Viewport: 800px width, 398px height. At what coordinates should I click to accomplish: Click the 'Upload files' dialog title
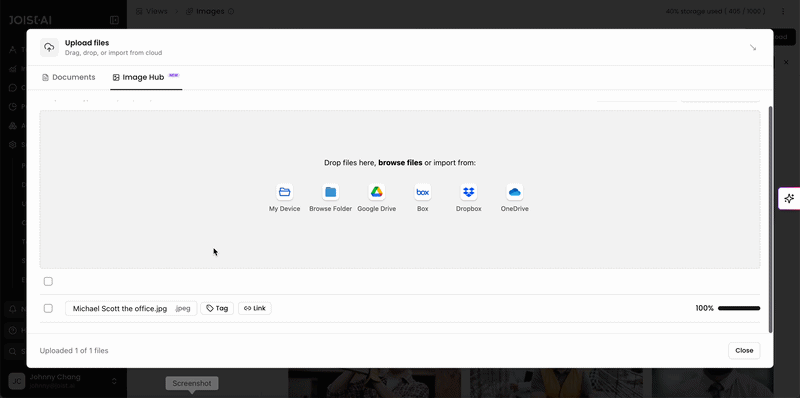(87, 43)
